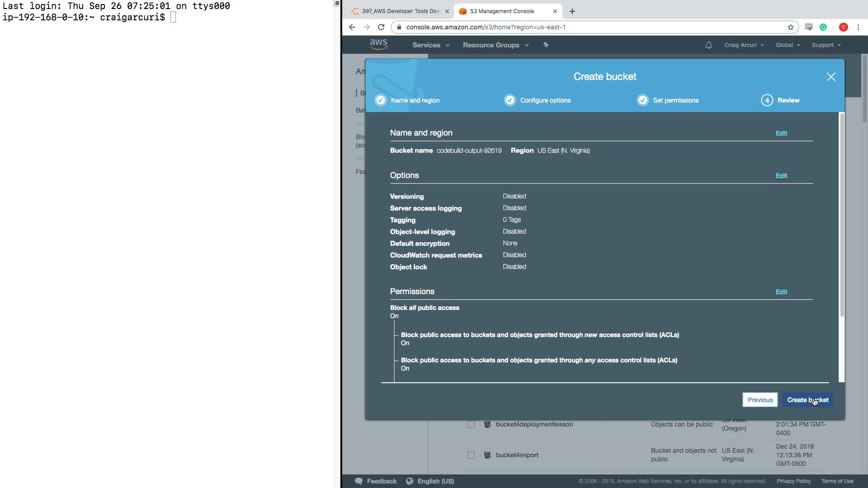
Task: Open Resource Groups dropdown
Action: (495, 45)
